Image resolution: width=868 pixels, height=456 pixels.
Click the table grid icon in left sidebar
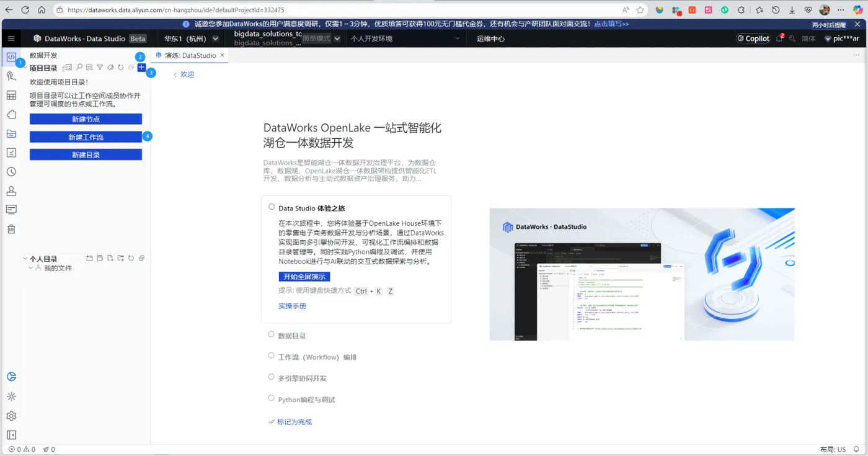pos(11,96)
